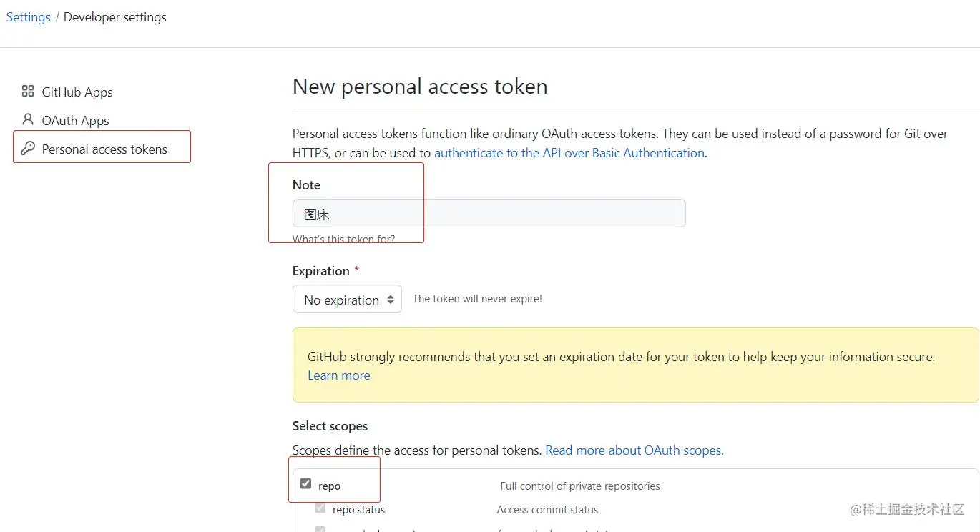Select OAuth Apps in the sidebar

[75, 120]
